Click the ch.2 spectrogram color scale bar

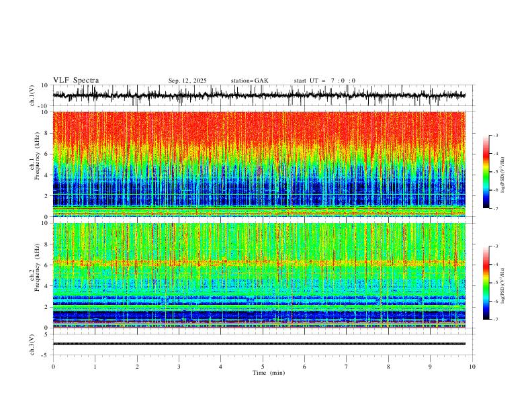(x=486, y=283)
